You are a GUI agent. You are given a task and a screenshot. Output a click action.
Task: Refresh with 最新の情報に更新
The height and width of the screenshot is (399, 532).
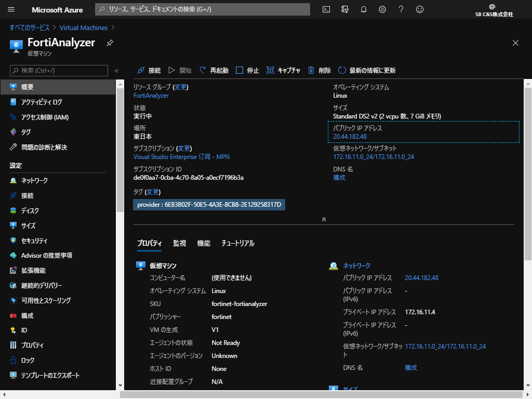coord(367,70)
